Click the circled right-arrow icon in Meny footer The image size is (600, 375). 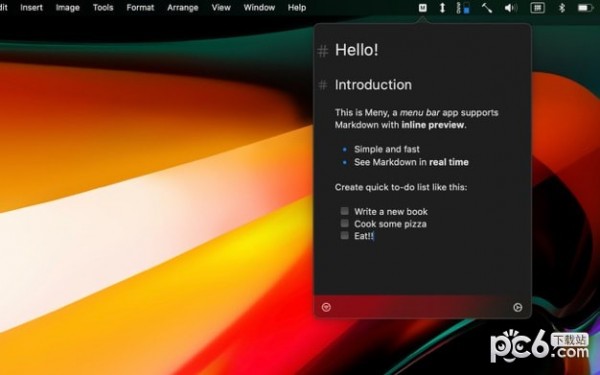pos(517,307)
